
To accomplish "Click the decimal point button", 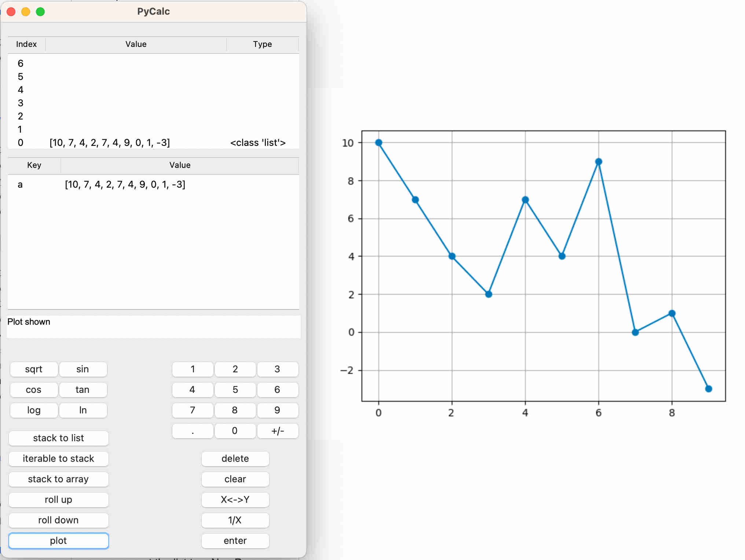I will click(x=192, y=431).
